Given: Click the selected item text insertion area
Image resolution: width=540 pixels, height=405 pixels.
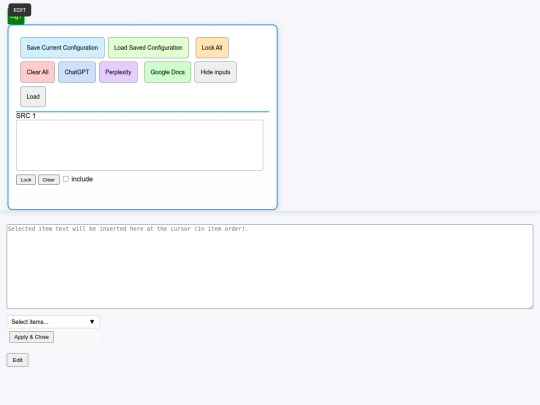Looking at the screenshot, I should click(270, 266).
